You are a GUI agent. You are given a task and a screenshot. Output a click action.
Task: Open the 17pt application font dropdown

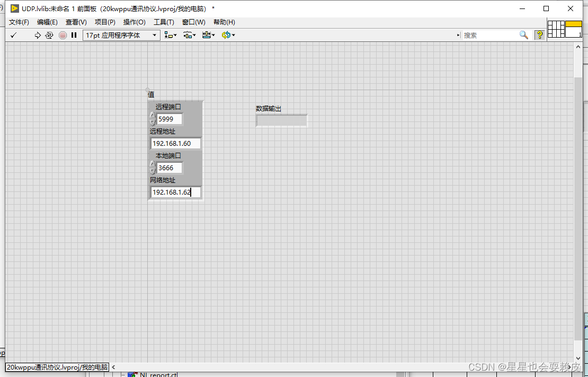coord(121,35)
